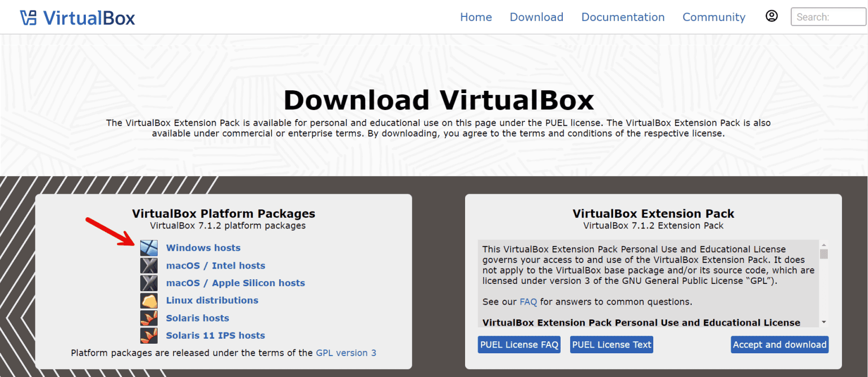The height and width of the screenshot is (377, 868).
Task: Visit the Community menu item
Action: (714, 17)
